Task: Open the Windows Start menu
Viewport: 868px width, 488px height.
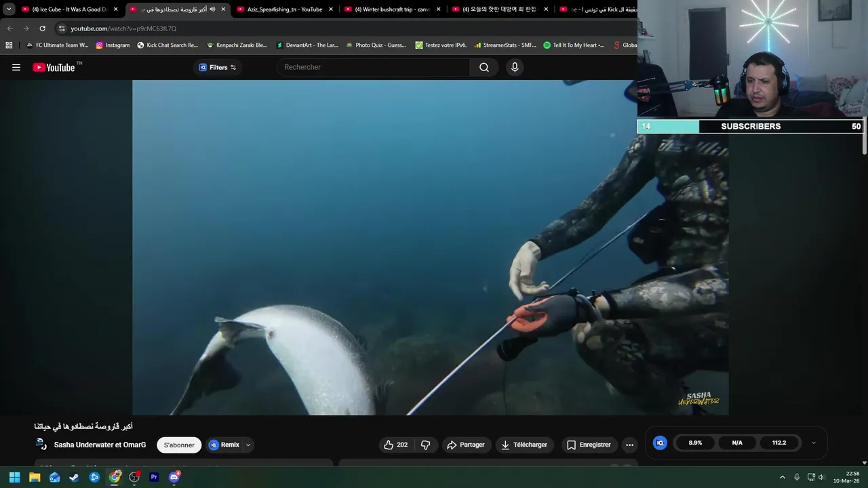Action: point(14,477)
